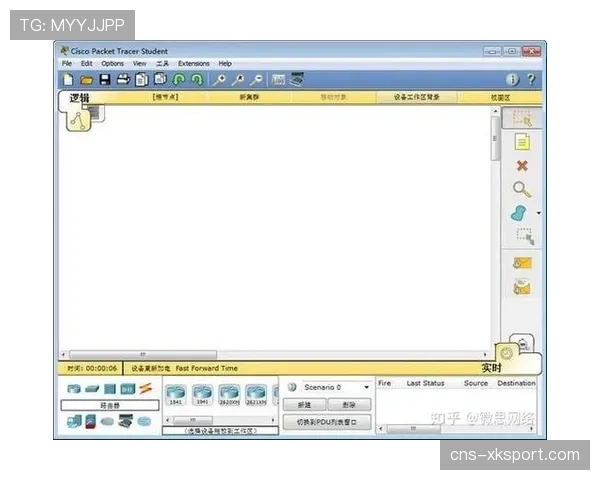Open the Extensions menu

tap(194, 64)
